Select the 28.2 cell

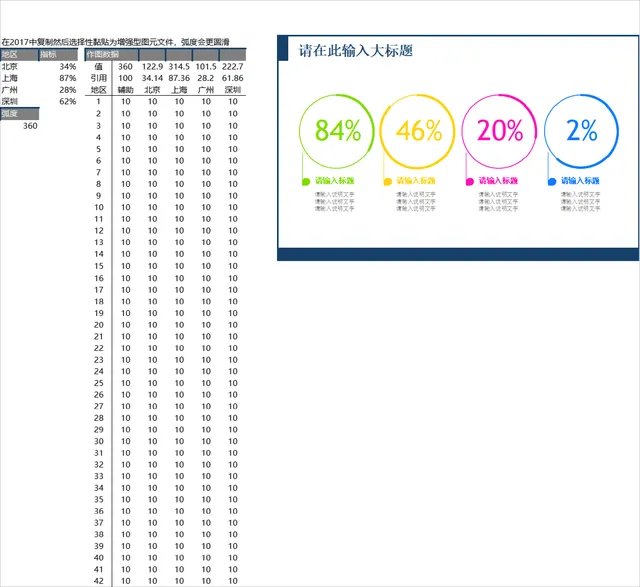click(x=206, y=78)
